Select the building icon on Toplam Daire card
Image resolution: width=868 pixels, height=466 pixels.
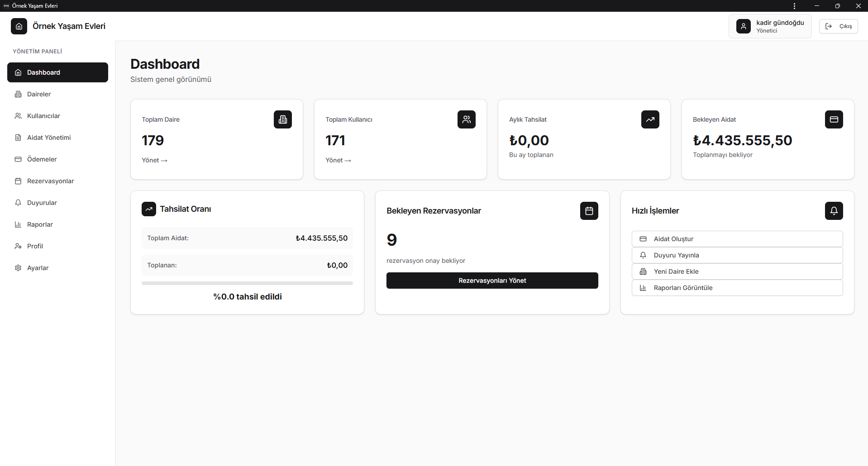pos(282,119)
